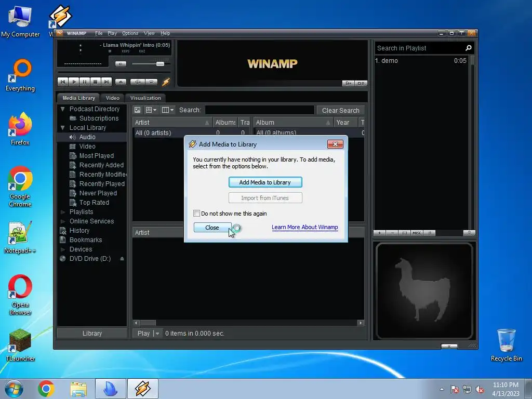Viewport: 532px width, 399px height.
Task: Open the Play menu
Action: 112,33
